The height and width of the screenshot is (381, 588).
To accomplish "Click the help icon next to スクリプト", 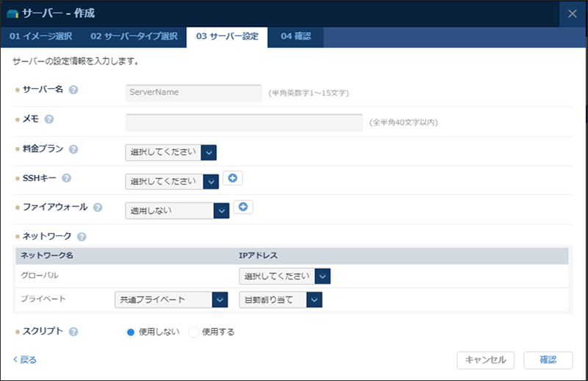I will [x=73, y=332].
